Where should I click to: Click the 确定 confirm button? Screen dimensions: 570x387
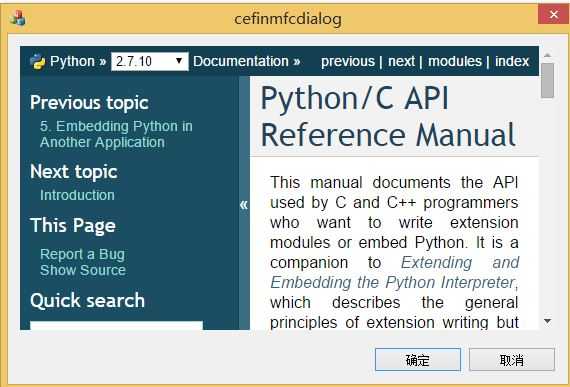(418, 360)
